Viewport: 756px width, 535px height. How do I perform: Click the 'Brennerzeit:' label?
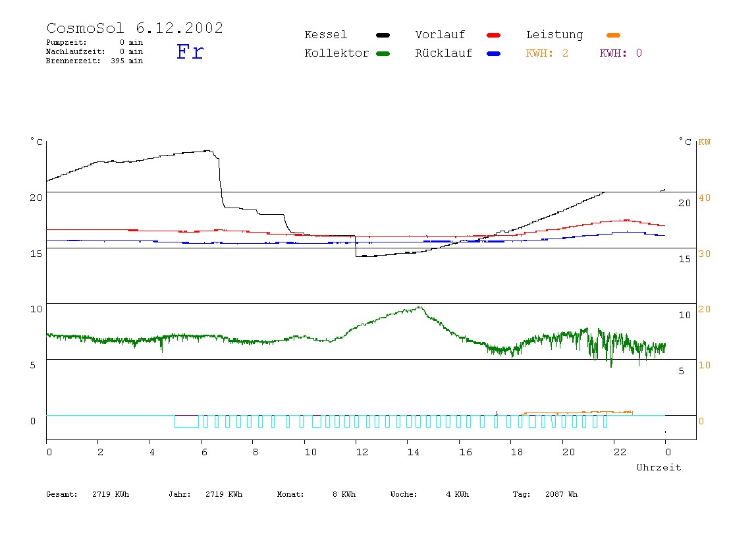[x=73, y=61]
